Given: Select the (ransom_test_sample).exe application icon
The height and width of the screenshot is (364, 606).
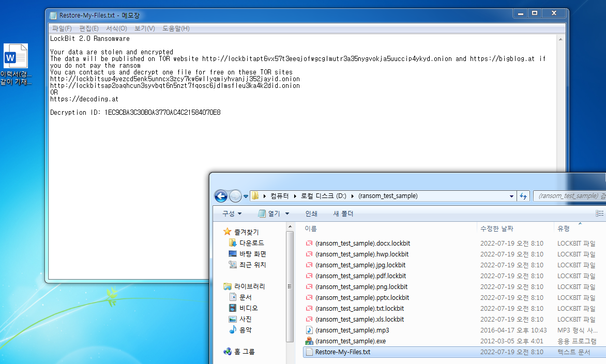Looking at the screenshot, I should 309,341.
